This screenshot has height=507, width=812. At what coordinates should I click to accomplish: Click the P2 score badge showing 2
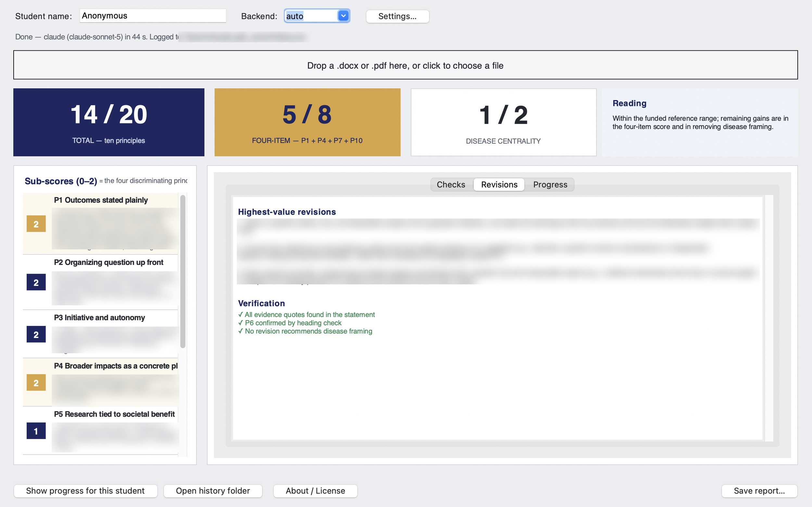(36, 282)
